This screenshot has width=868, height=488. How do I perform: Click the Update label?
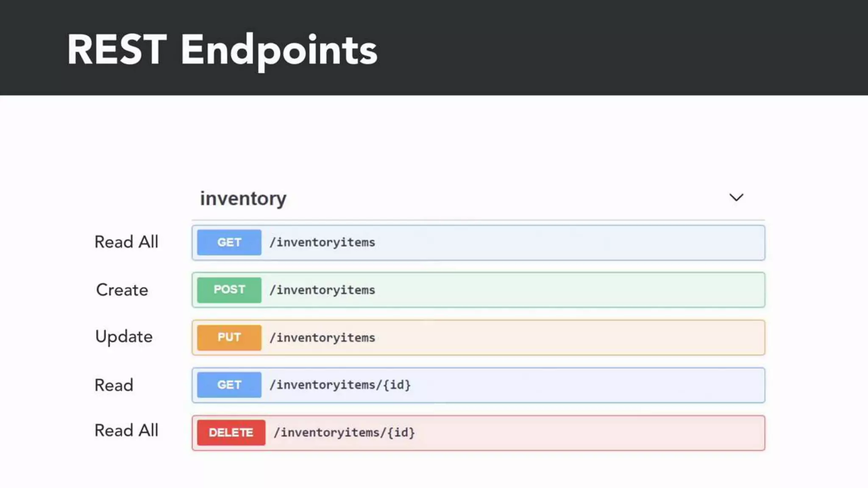click(124, 337)
